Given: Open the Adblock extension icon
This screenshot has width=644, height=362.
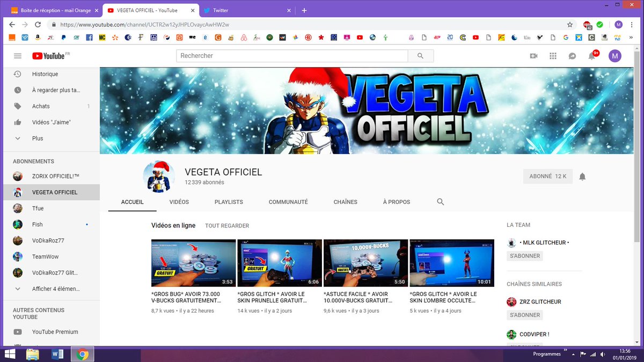Looking at the screenshot, I should tap(588, 25).
